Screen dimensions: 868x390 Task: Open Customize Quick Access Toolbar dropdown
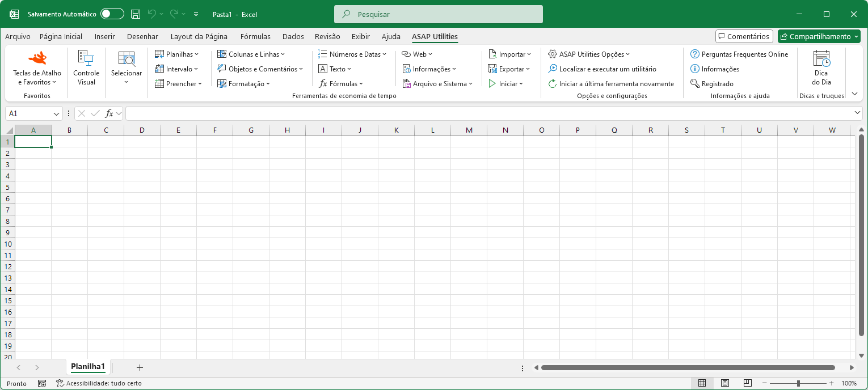(196, 14)
